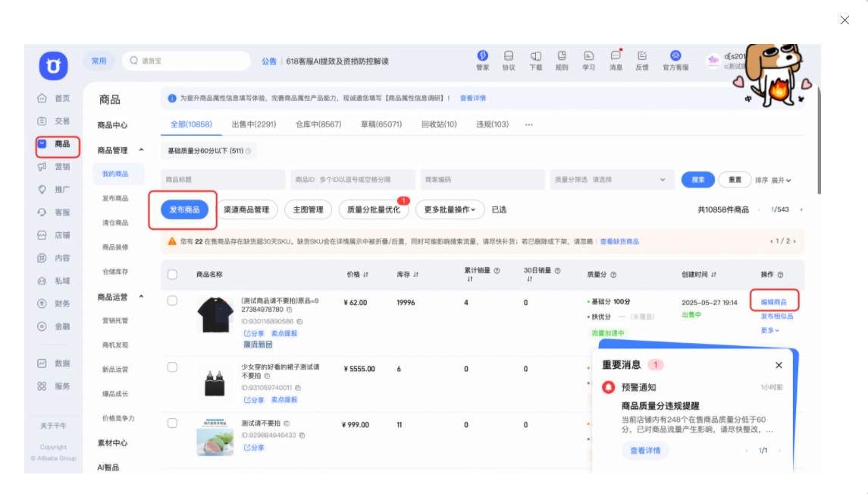This screenshot has height=494, width=868.
Task: Open 推广 in left sidebar
Action: point(54,190)
